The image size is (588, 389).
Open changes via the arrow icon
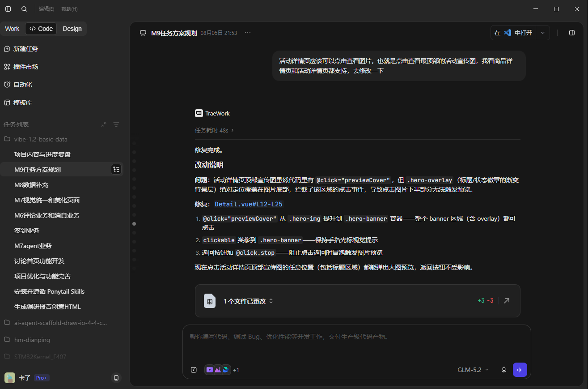(x=507, y=301)
